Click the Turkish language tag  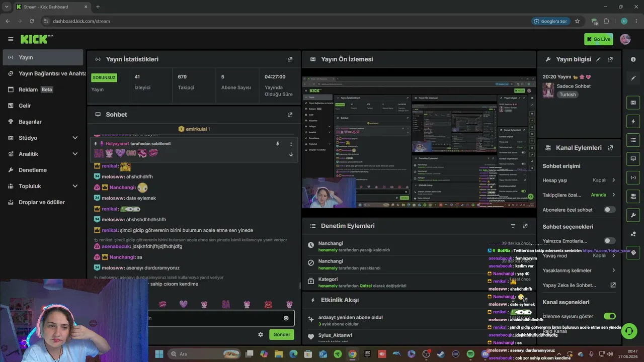[568, 95]
